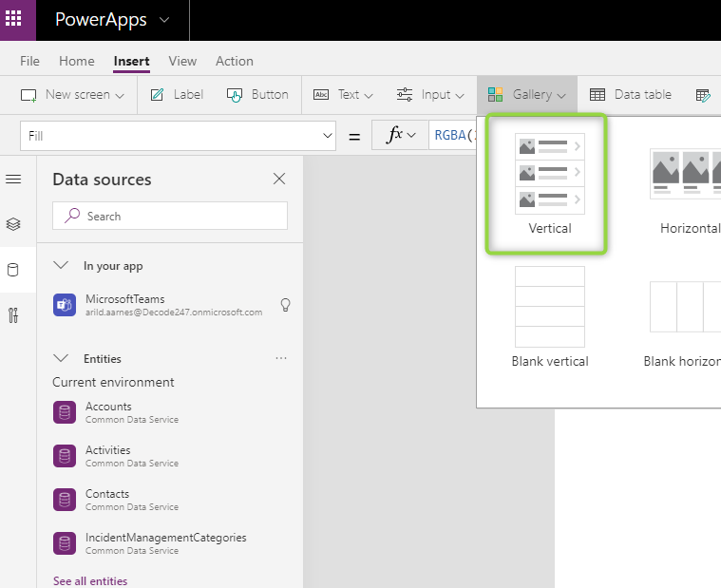Click the Current environment label

[113, 382]
